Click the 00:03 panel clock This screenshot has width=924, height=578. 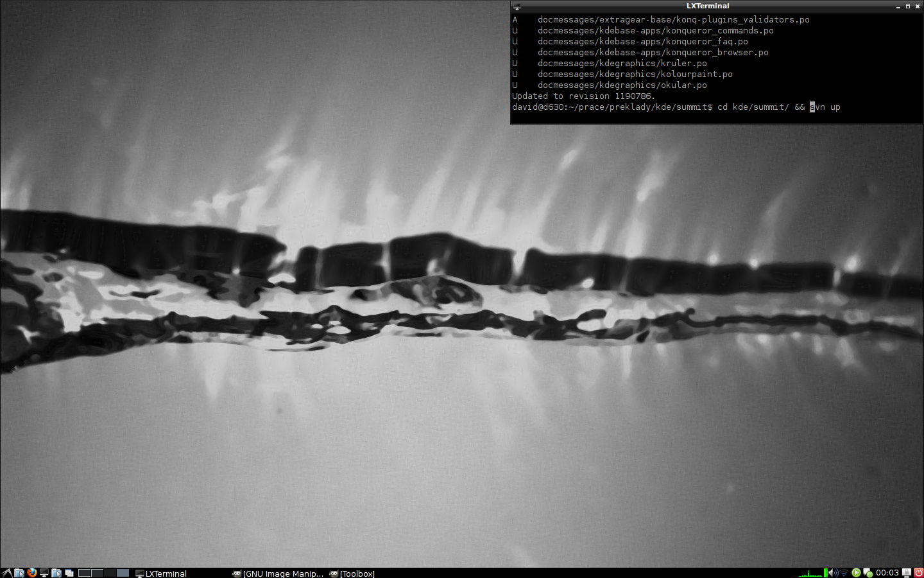pyautogui.click(x=887, y=573)
